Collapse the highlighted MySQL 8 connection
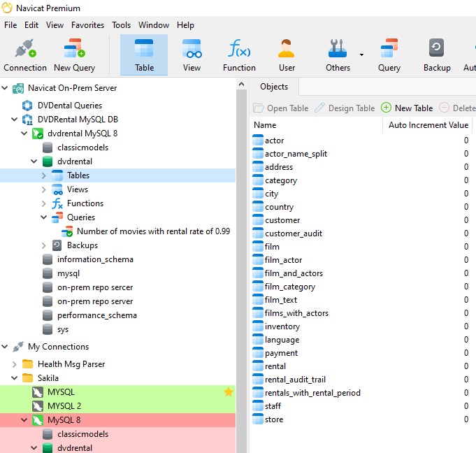 24,420
